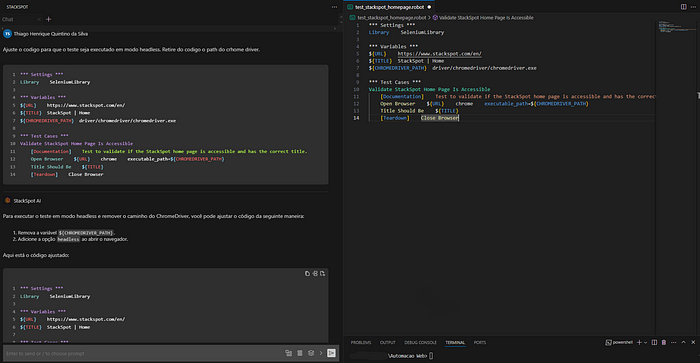Open the stack selector icon in chat input
700x363 pixels.
300,353
